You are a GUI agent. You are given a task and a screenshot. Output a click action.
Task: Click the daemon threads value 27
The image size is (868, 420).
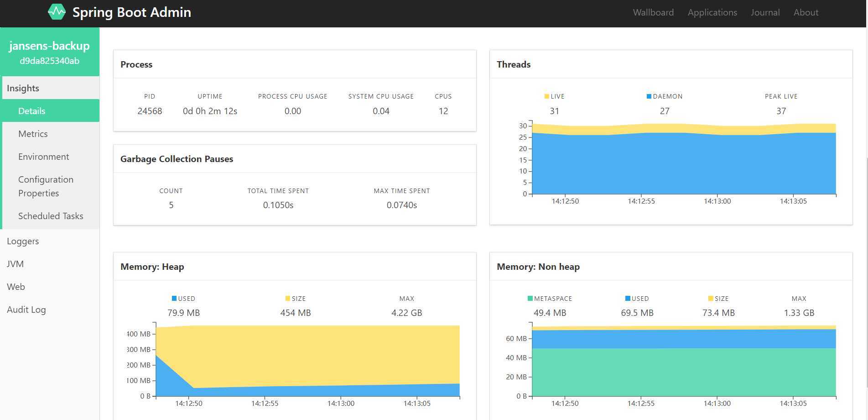click(x=665, y=111)
